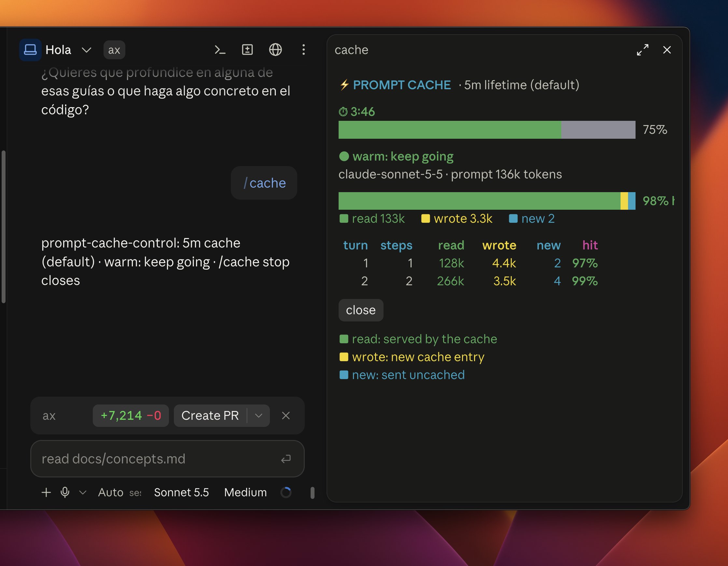Click the green read 133k legend swatch
This screenshot has width=728, height=566.
[344, 219]
